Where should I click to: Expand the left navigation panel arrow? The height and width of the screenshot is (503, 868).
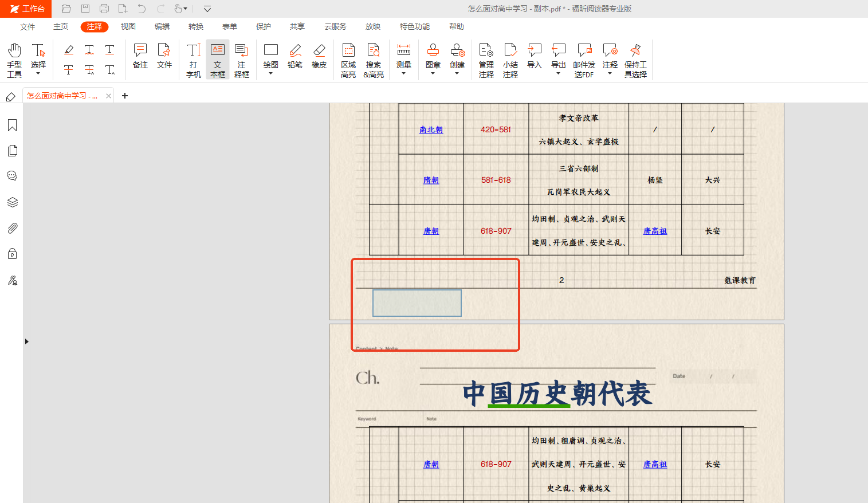(26, 341)
